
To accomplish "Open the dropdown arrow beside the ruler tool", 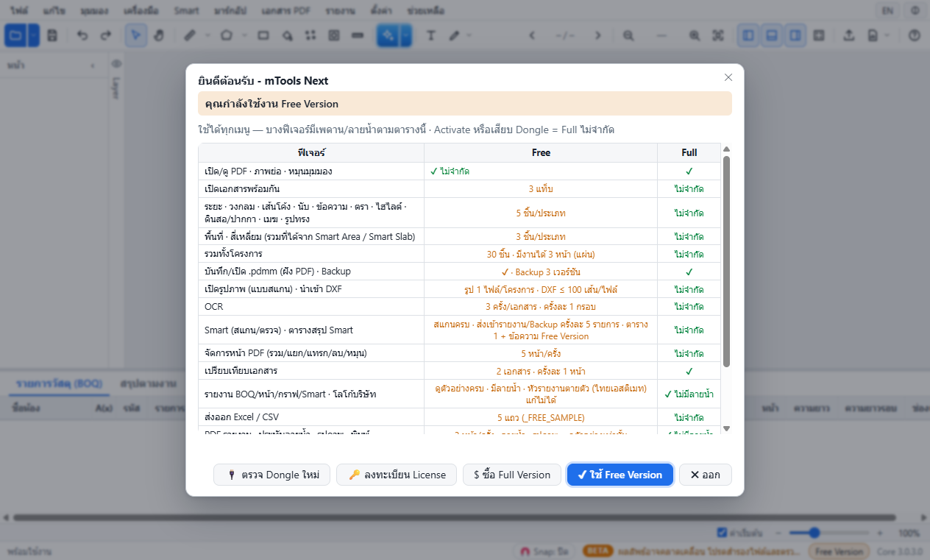I will click(207, 35).
